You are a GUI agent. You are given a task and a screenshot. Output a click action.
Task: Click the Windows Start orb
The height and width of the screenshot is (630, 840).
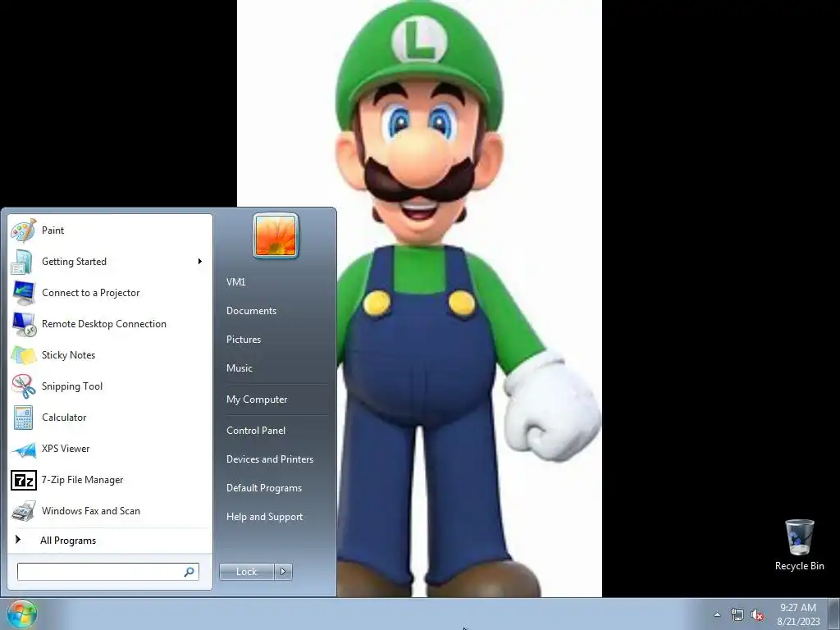tap(22, 614)
